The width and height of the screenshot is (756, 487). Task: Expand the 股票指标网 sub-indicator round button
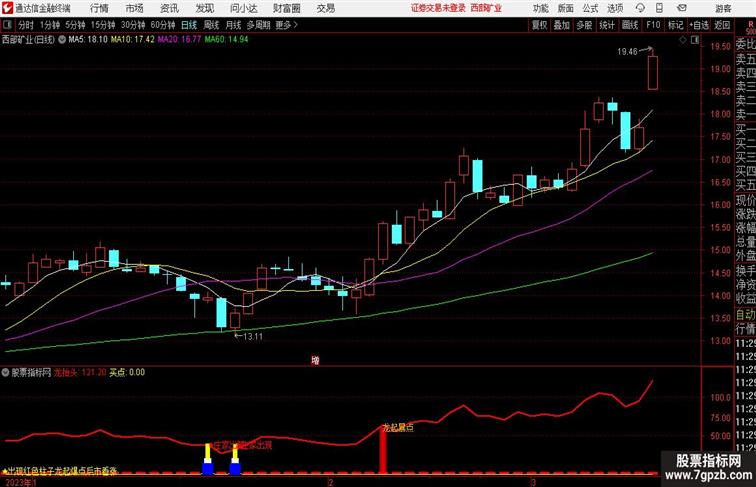(5, 372)
